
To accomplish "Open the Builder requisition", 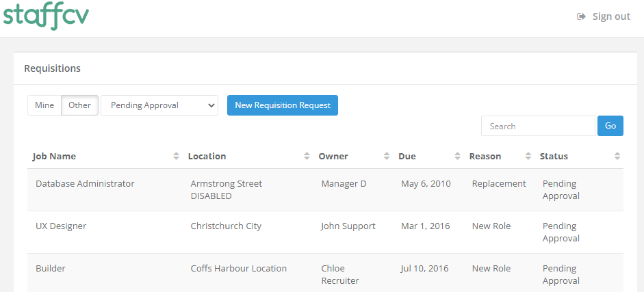I will click(51, 269).
